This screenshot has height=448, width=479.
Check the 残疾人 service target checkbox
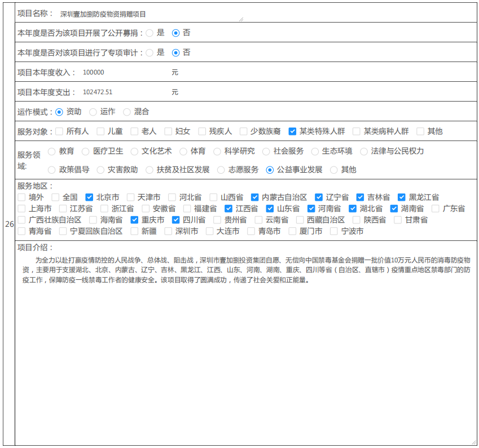[x=202, y=131]
